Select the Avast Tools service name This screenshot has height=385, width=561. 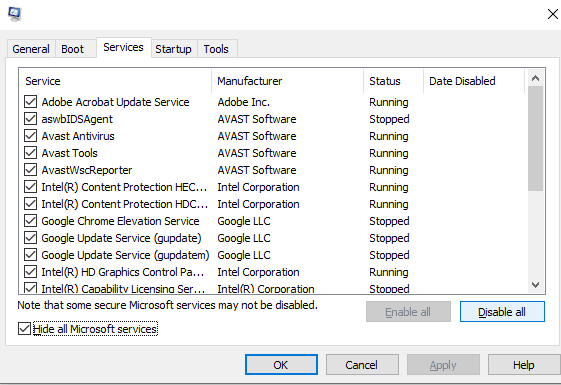click(69, 153)
